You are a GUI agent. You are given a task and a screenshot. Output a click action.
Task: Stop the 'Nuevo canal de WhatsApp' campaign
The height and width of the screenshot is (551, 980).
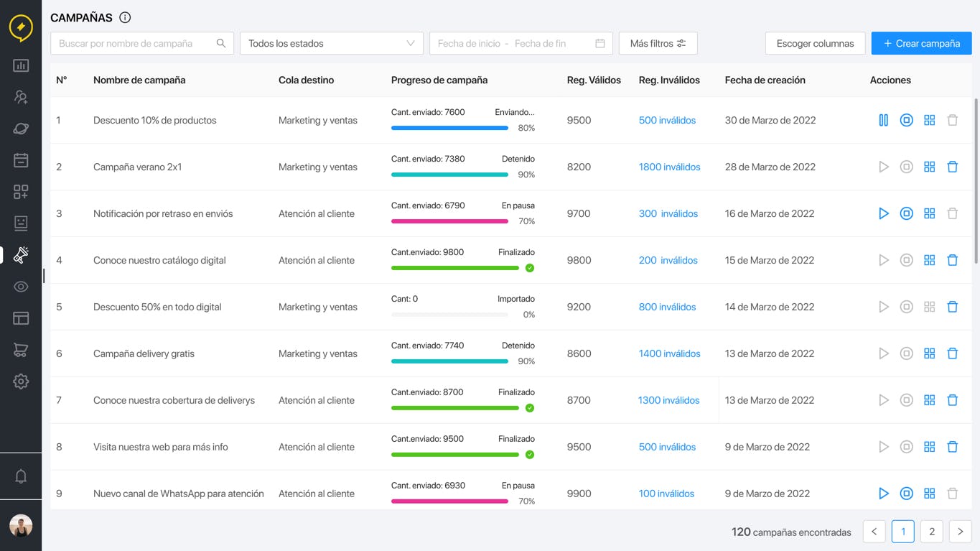(906, 494)
